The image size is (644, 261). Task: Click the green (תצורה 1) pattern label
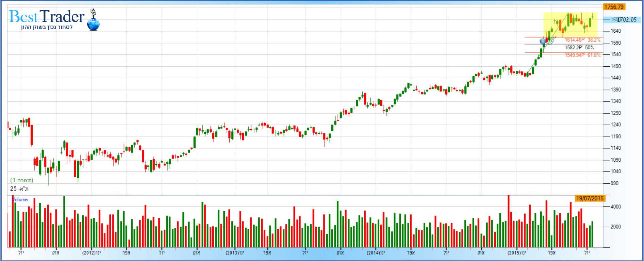click(22, 180)
